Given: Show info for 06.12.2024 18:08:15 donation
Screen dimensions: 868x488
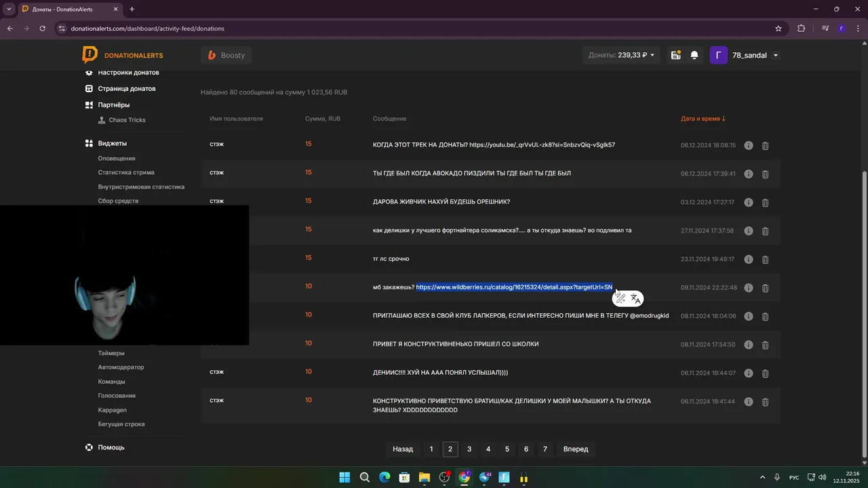Looking at the screenshot, I should (x=749, y=146).
